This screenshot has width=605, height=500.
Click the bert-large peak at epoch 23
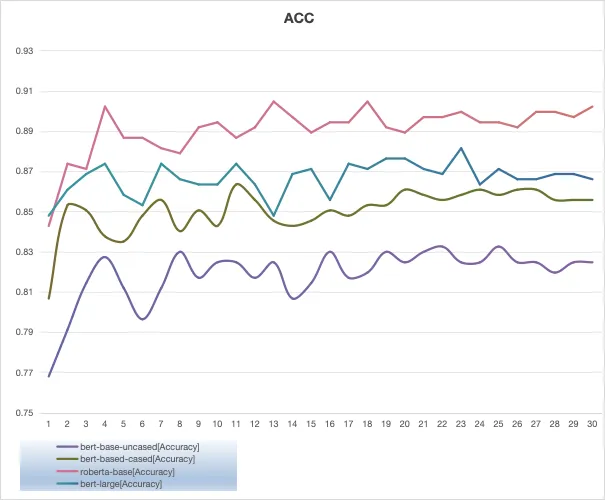click(x=461, y=148)
